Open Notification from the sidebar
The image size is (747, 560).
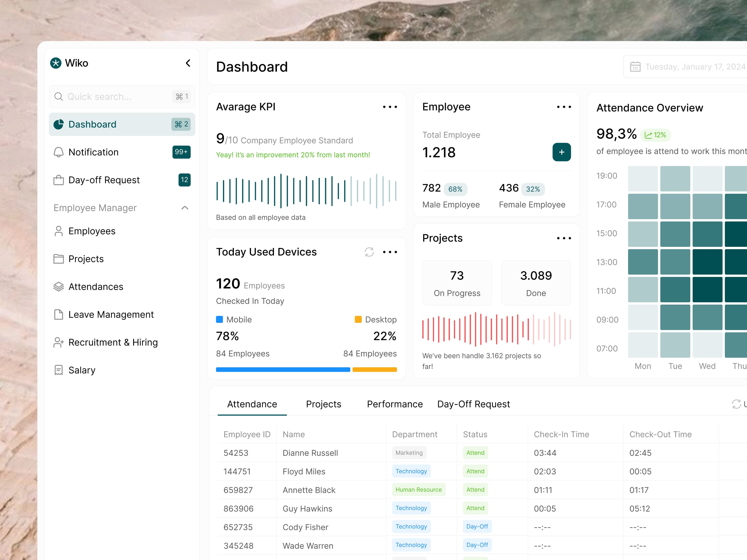tap(122, 152)
